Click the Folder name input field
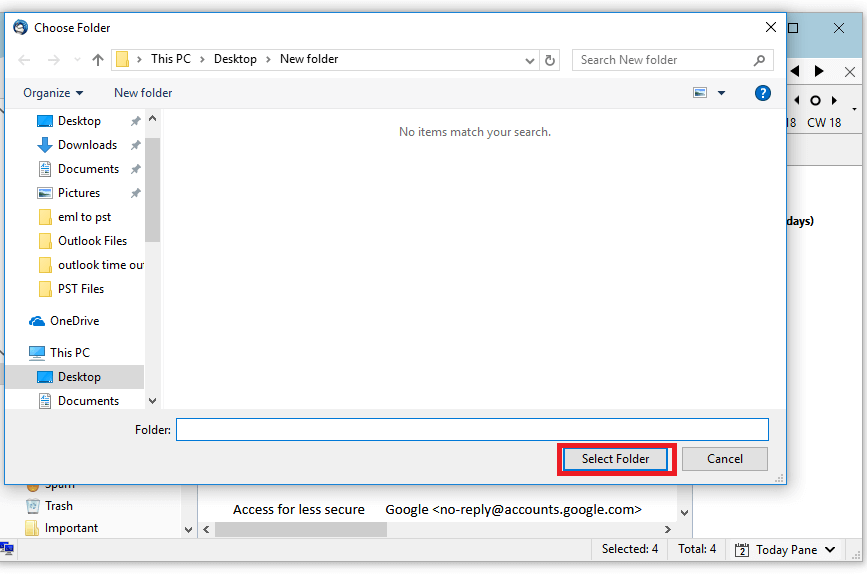Image resolution: width=867 pixels, height=574 pixels. tap(472, 430)
